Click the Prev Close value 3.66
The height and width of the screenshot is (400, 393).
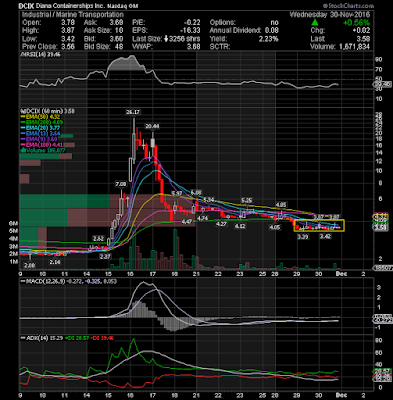point(68,47)
